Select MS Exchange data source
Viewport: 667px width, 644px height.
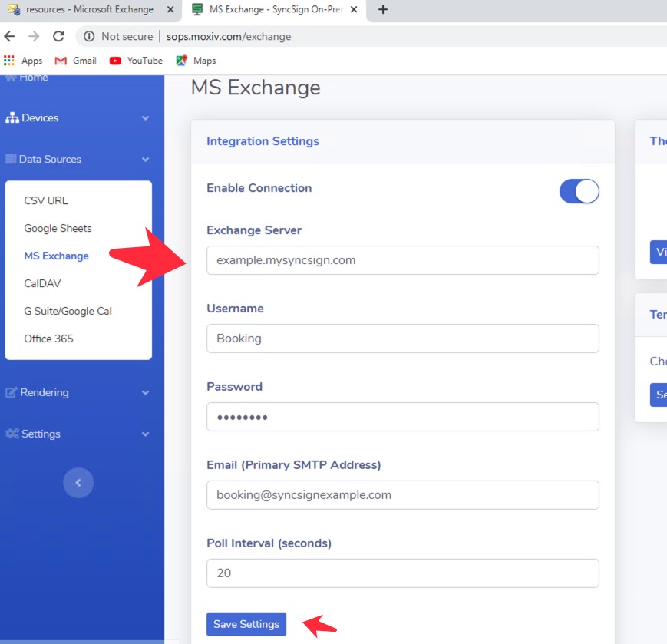pos(57,256)
